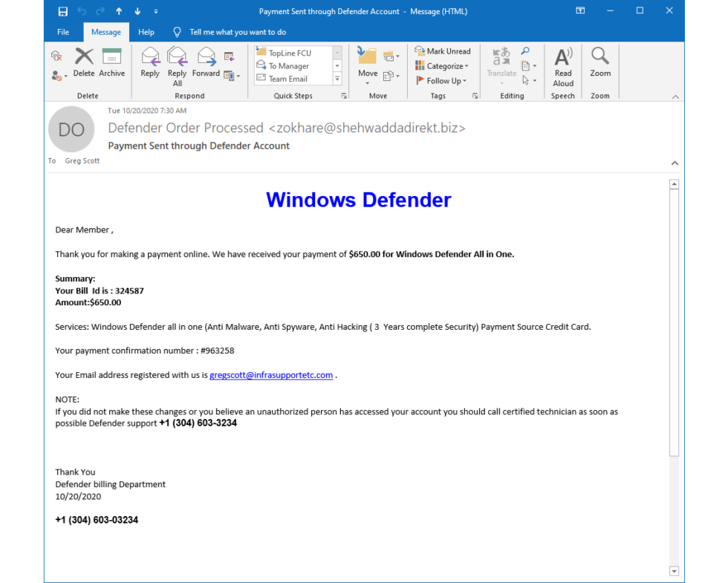The image size is (728, 583).
Task: Collapse the message header chevron
Action: [675, 163]
